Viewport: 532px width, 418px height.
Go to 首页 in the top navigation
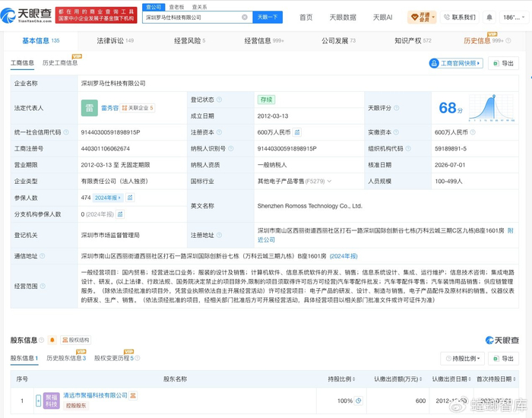tap(306, 17)
